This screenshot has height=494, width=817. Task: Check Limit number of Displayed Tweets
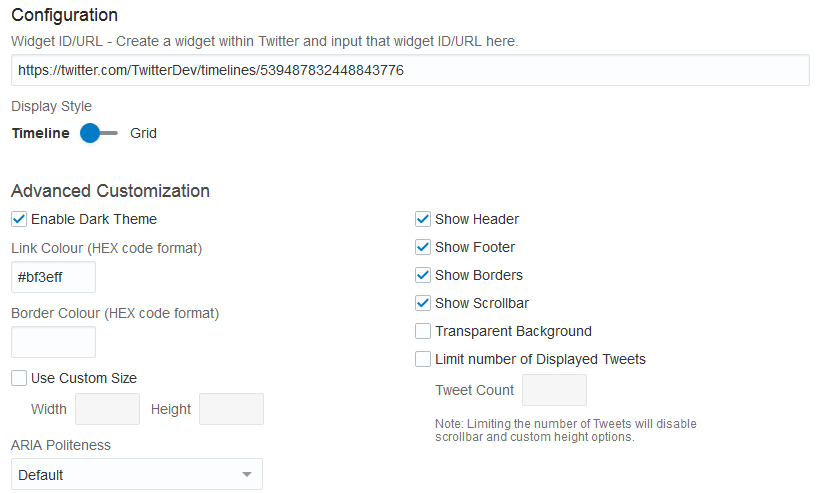point(423,359)
